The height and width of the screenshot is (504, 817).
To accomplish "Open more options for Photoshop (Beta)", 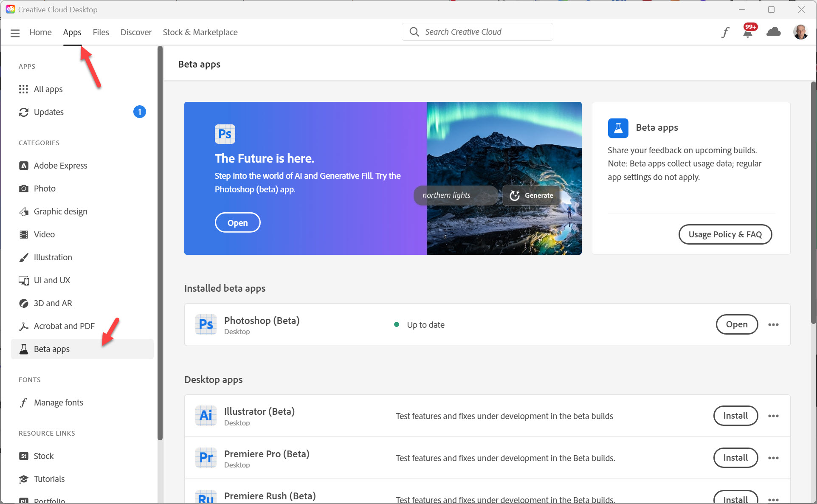I will (774, 324).
